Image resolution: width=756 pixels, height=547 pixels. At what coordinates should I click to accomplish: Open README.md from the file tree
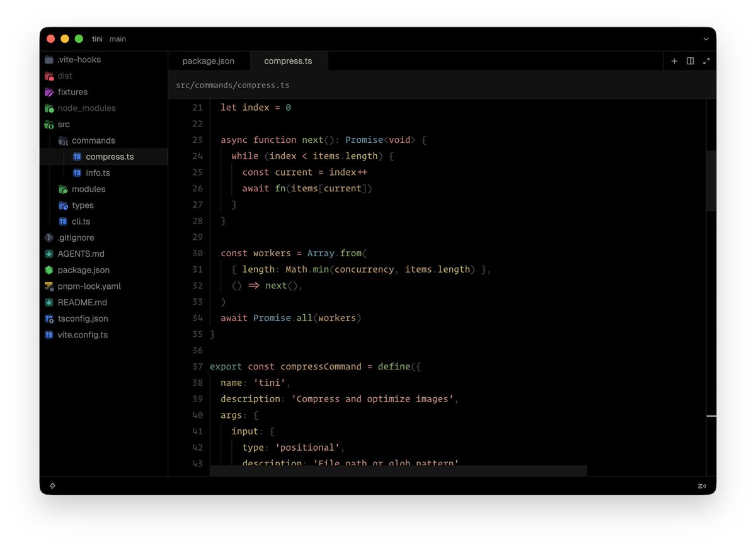coord(104,302)
